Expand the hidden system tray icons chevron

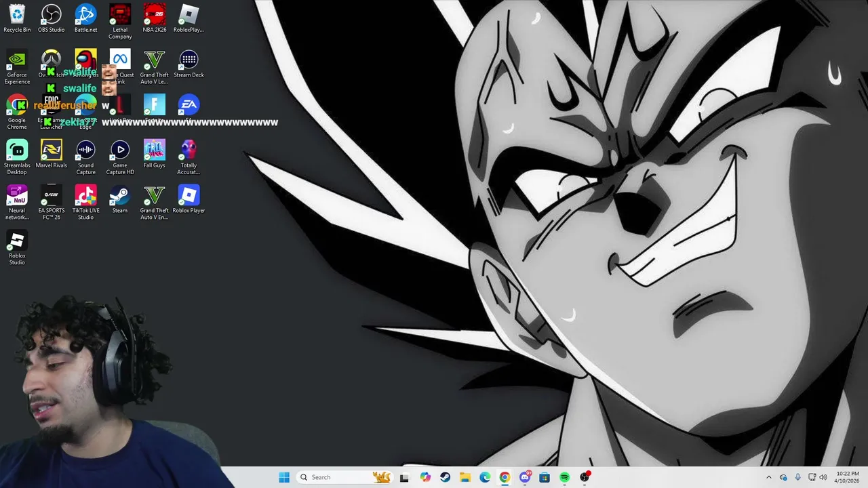768,477
